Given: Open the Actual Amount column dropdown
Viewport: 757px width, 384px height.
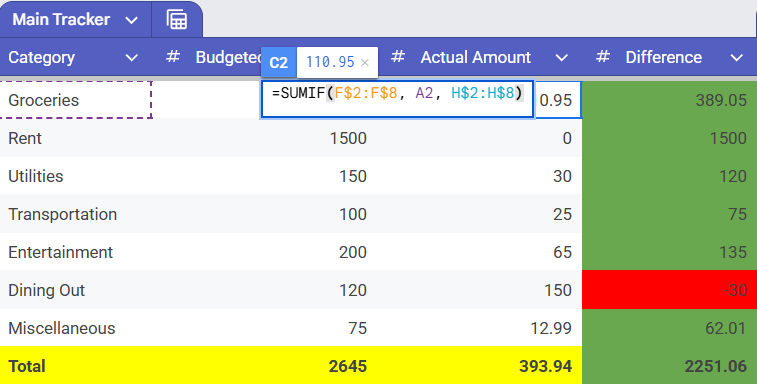Looking at the screenshot, I should pyautogui.click(x=561, y=57).
